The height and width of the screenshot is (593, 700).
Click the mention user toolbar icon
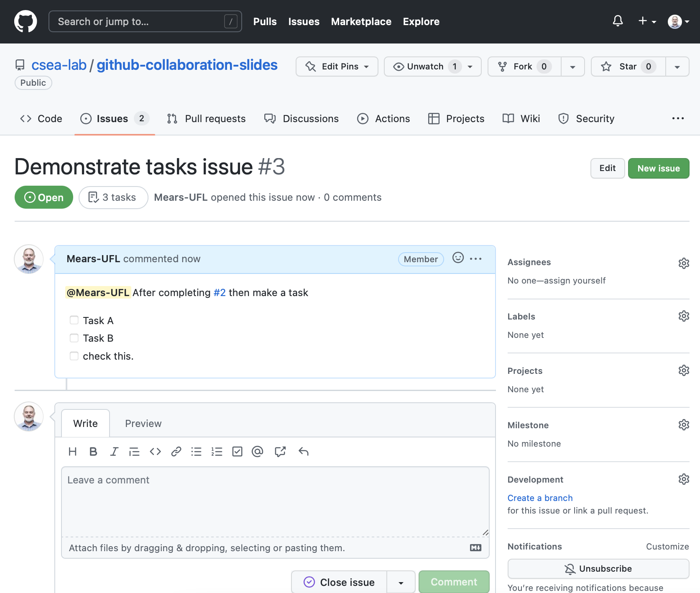point(258,452)
